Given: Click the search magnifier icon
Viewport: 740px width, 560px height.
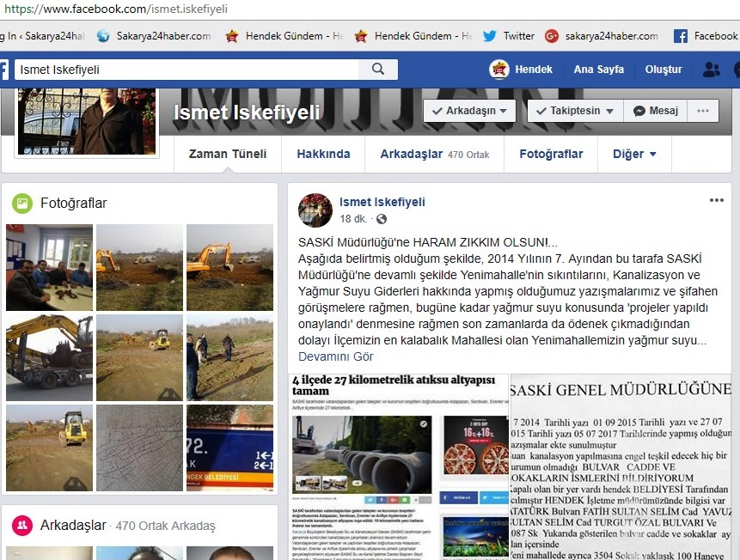Looking at the screenshot, I should click(x=378, y=70).
